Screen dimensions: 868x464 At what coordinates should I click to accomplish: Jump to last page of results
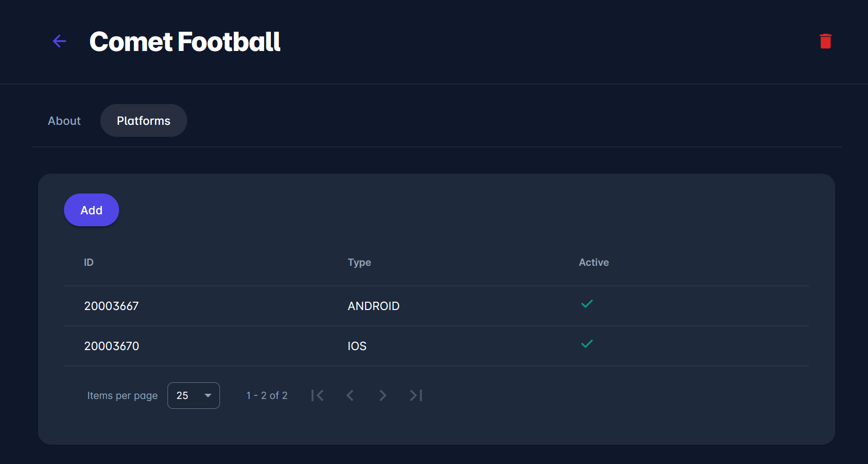pos(416,395)
